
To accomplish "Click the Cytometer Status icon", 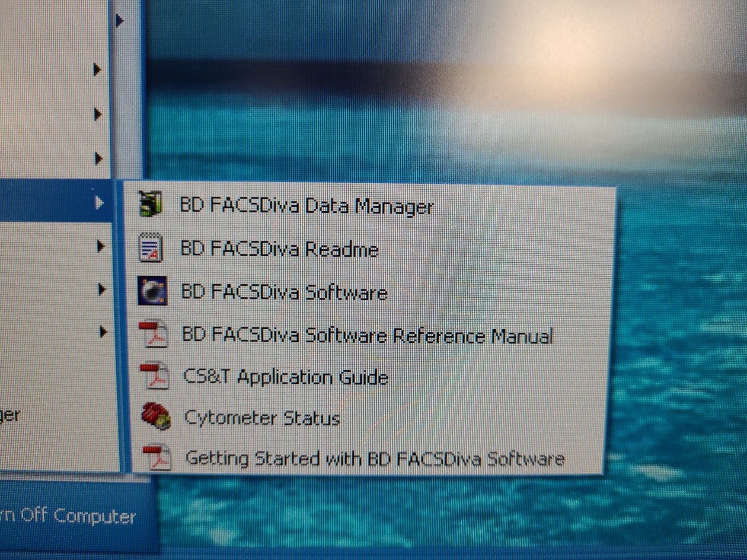I will [156, 416].
